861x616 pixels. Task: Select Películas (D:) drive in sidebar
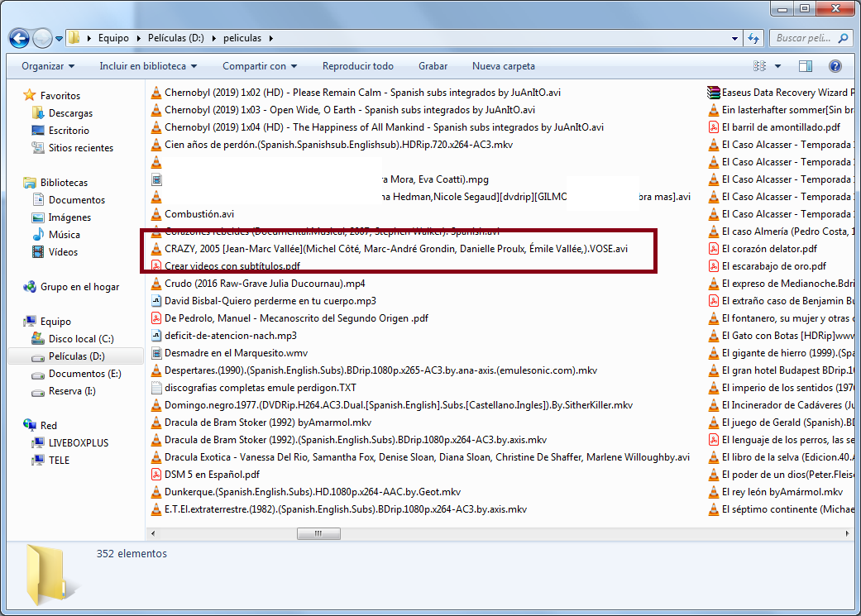click(x=76, y=356)
